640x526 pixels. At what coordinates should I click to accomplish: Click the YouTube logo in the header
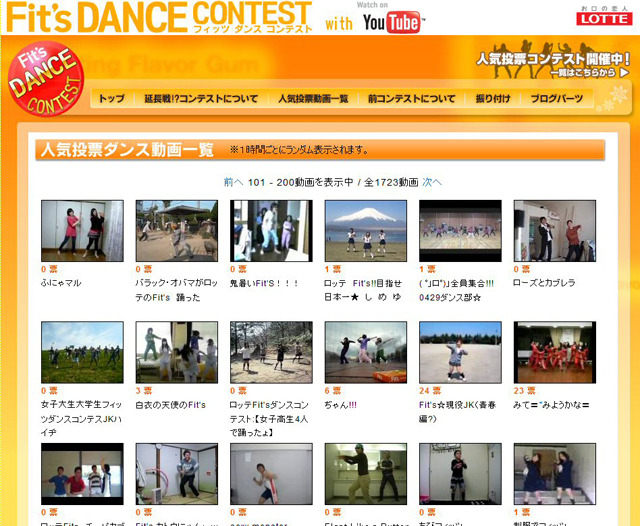393,22
